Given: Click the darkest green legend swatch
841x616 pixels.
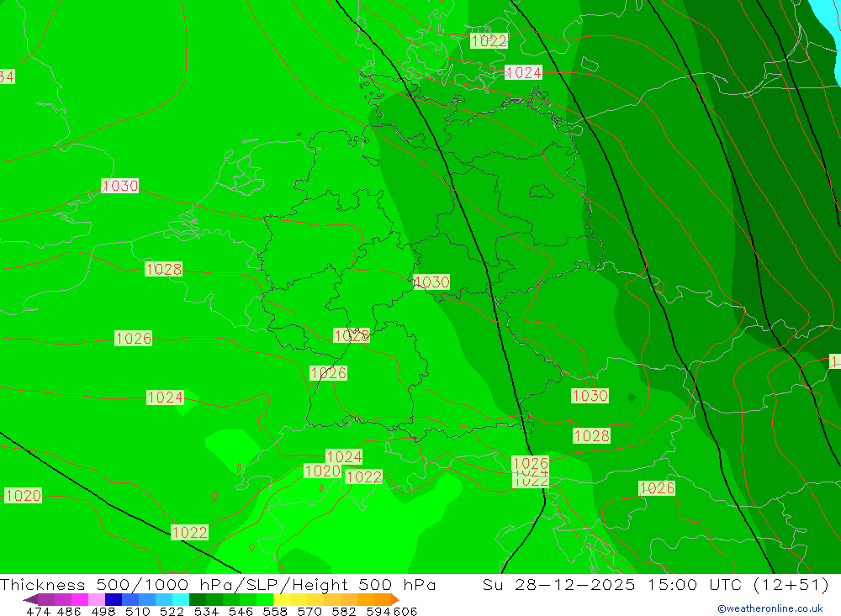Looking at the screenshot, I should (198, 599).
